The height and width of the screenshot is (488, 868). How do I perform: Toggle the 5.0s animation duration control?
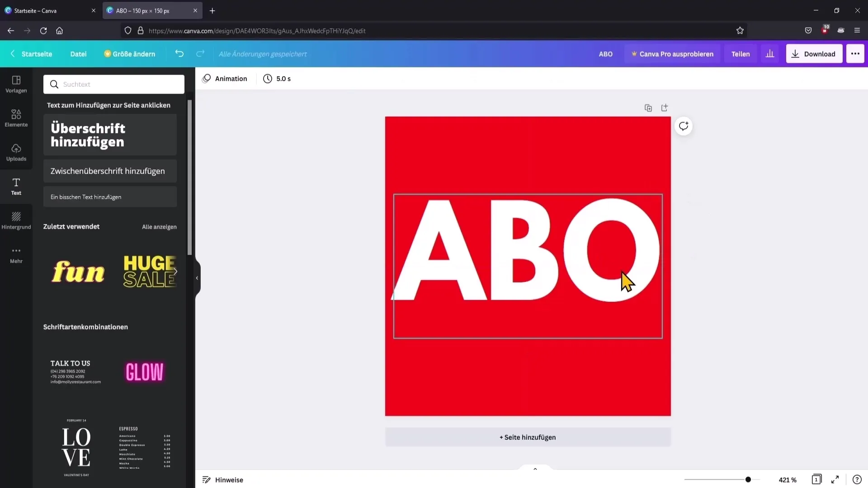tap(277, 78)
